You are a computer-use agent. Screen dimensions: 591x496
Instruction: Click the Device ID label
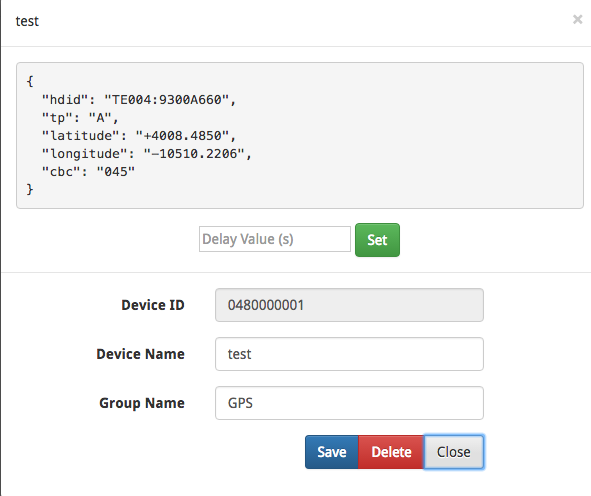(153, 305)
